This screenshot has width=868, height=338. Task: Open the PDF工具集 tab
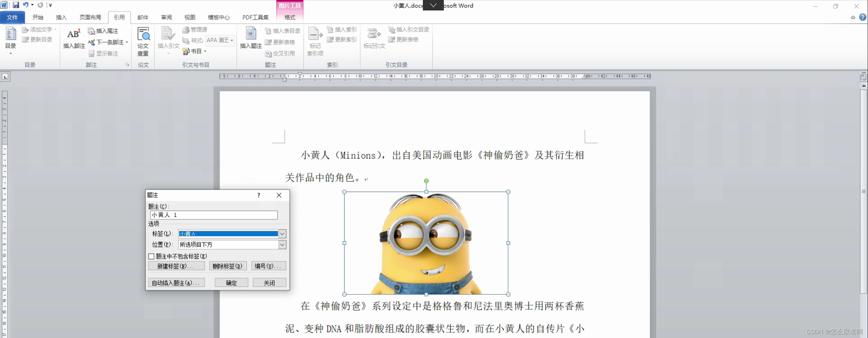tap(255, 17)
